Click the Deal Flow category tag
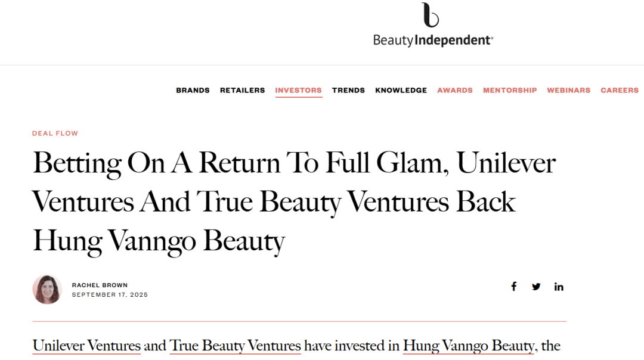644x360 pixels. [55, 134]
